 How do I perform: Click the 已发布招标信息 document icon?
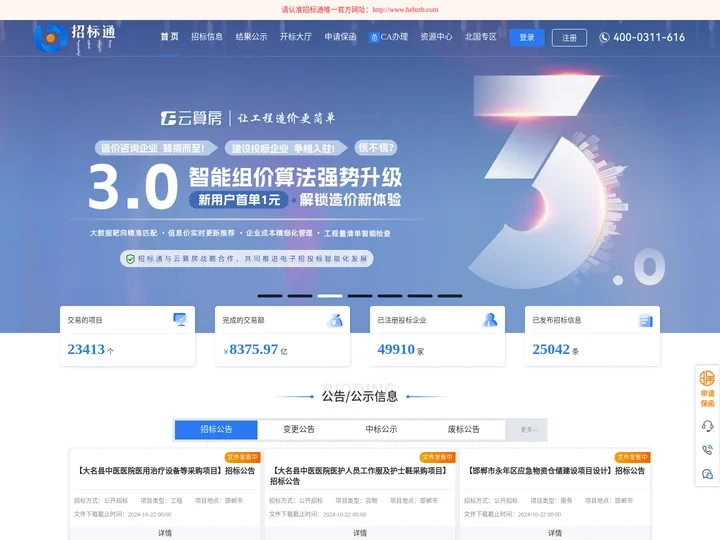click(646, 320)
